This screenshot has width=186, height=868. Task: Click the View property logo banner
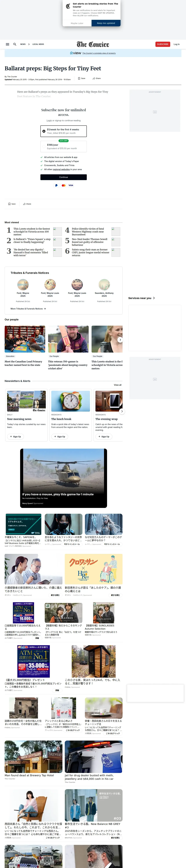[76, 53]
